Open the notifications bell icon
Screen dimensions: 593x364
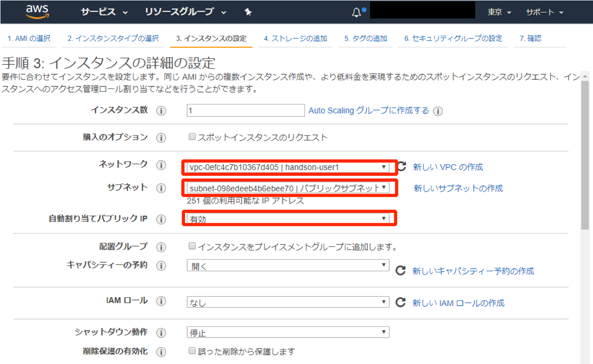coord(356,13)
